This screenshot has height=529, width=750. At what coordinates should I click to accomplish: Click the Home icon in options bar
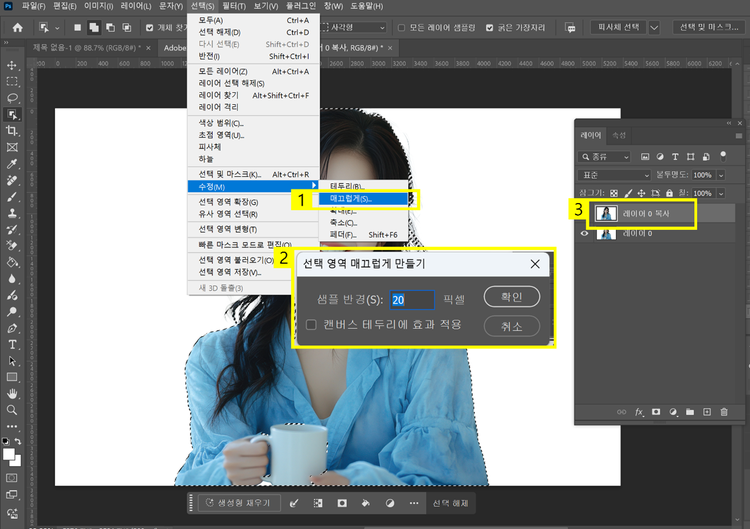tap(18, 28)
